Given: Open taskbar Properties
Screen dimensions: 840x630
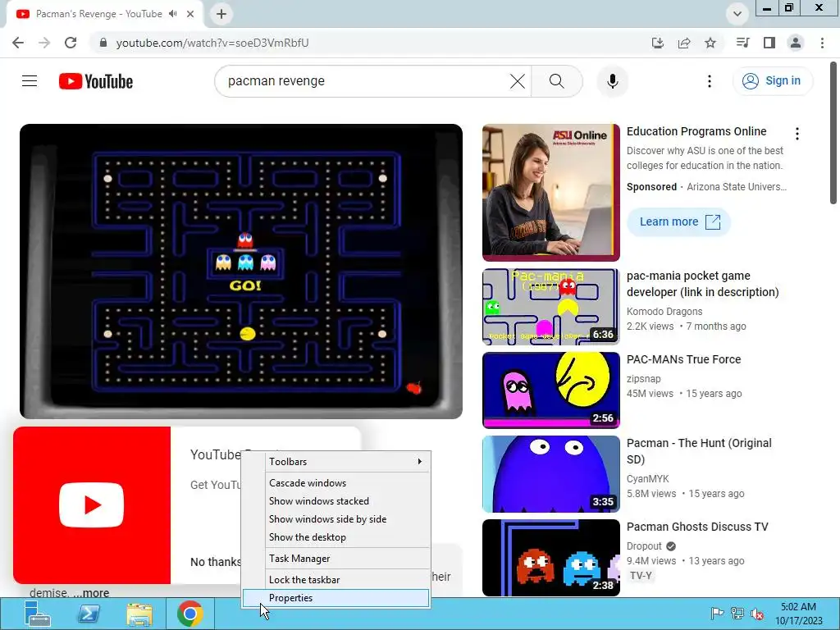Looking at the screenshot, I should 336,598.
